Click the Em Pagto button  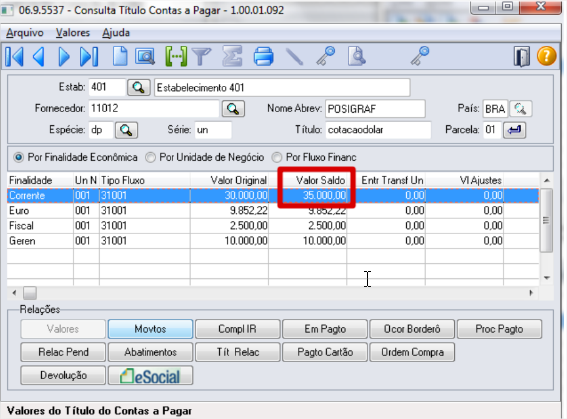tap(325, 329)
